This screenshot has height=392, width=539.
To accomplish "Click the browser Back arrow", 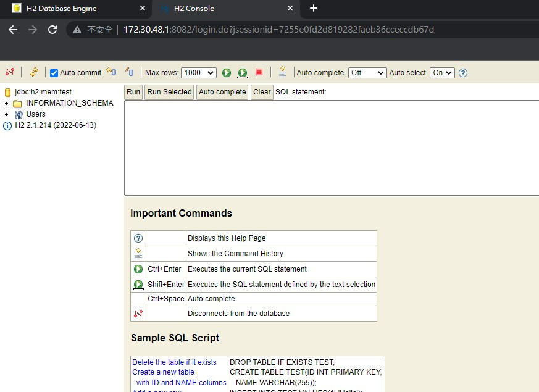I will tap(13, 30).
